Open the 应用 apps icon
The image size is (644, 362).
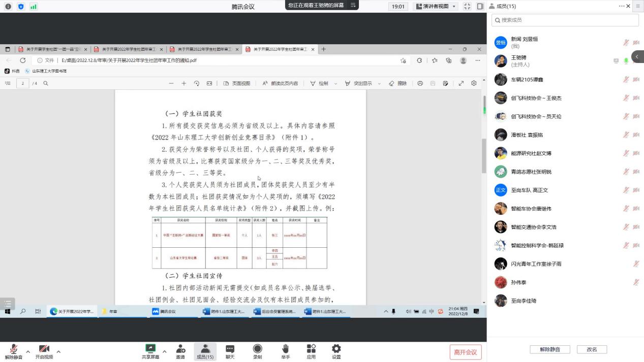[x=311, y=351]
